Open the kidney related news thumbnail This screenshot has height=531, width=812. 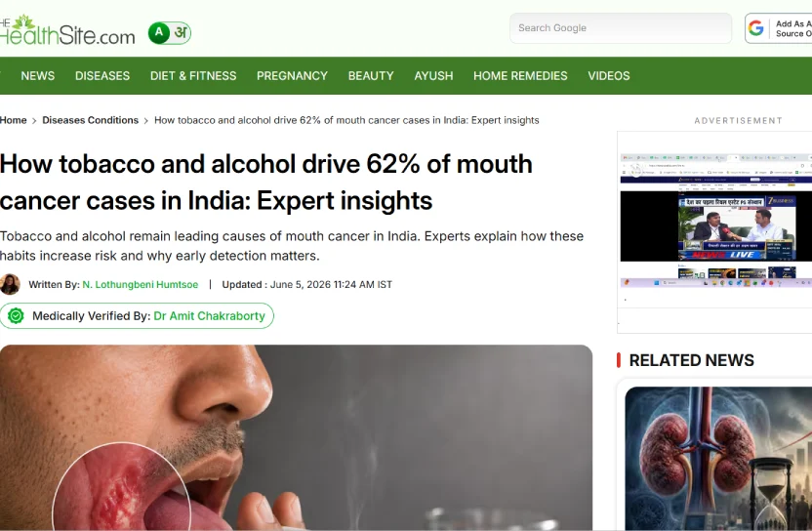[x=718, y=458]
